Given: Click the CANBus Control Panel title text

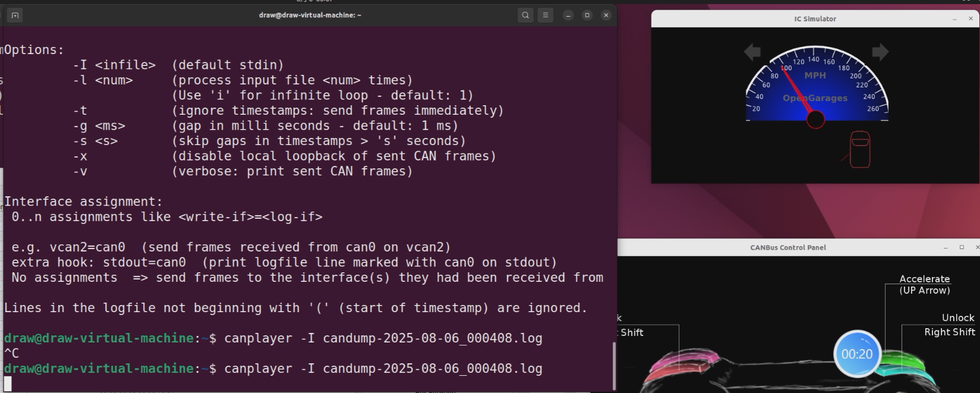Looking at the screenshot, I should [x=788, y=247].
